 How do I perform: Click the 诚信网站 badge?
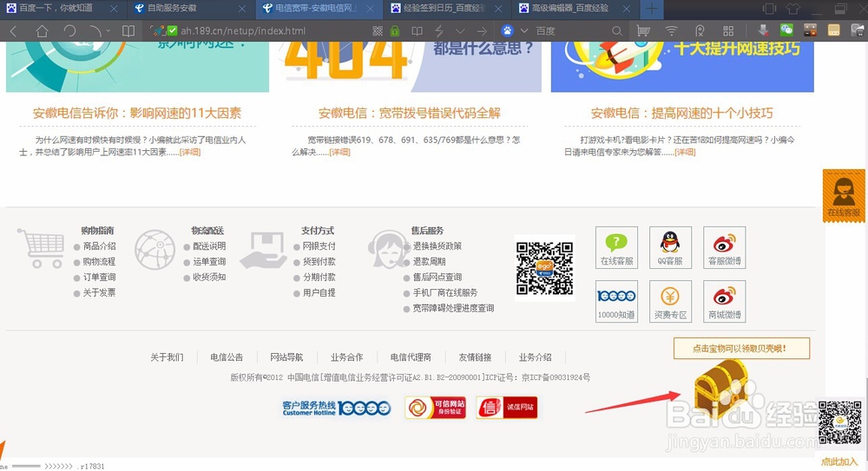[507, 408]
